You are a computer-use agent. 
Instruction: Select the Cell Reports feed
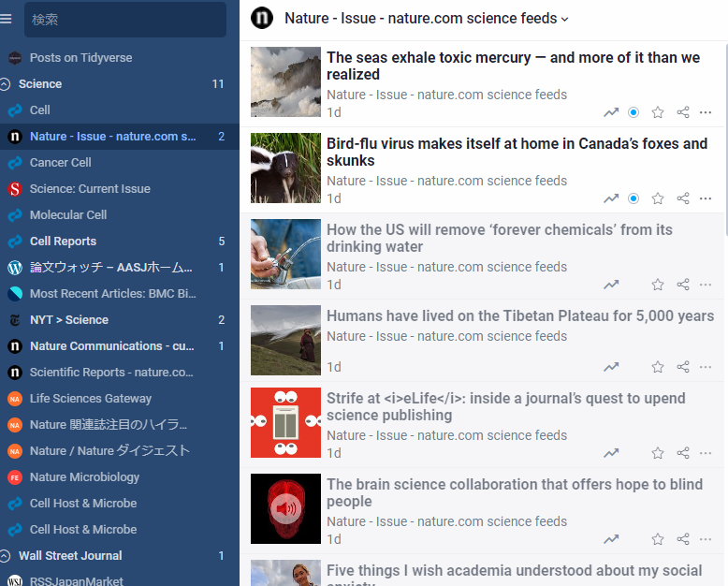pos(63,242)
